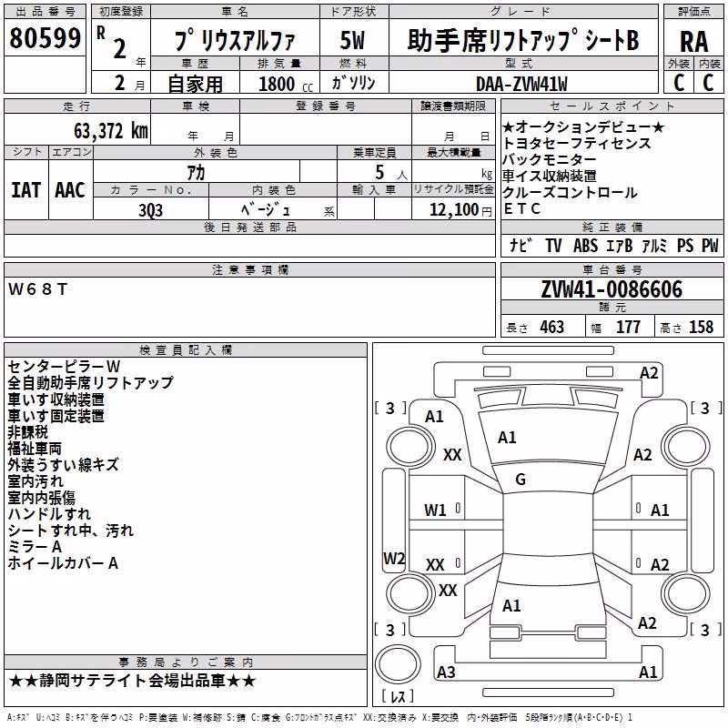Click the rear-right wheel circle

coord(685,593)
